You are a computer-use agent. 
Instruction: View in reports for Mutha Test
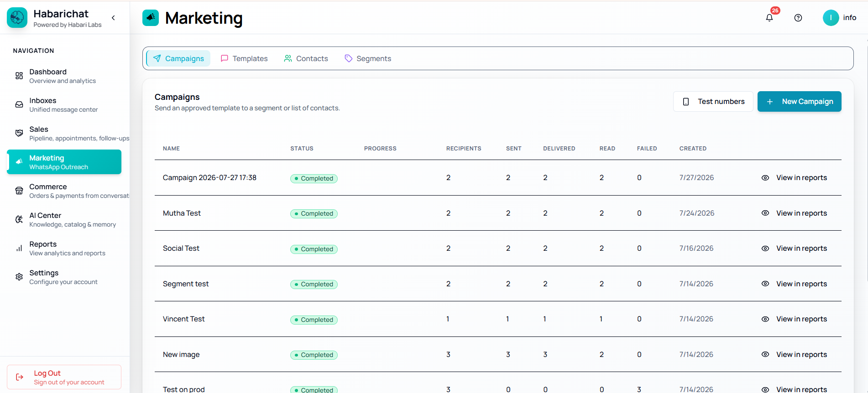click(801, 213)
